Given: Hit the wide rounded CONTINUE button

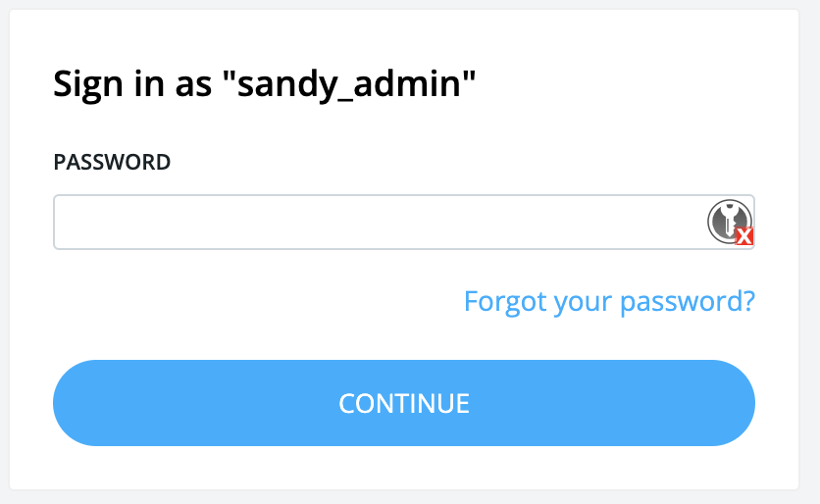Looking at the screenshot, I should coord(404,403).
